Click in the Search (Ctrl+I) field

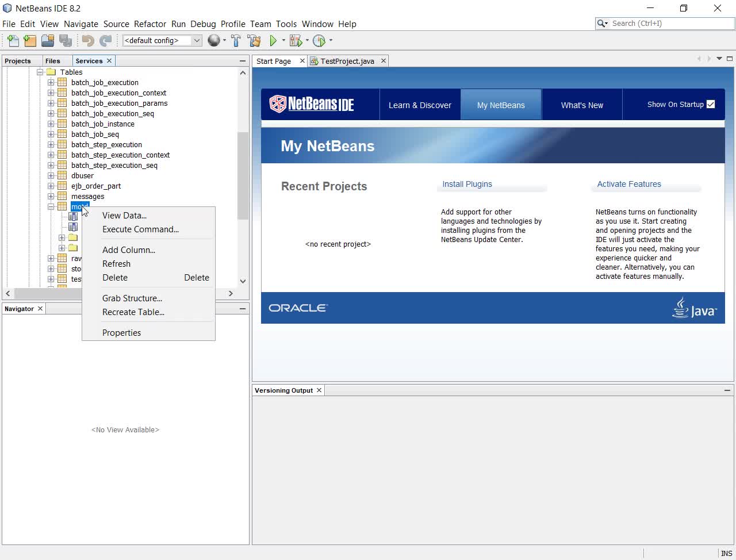coord(670,24)
